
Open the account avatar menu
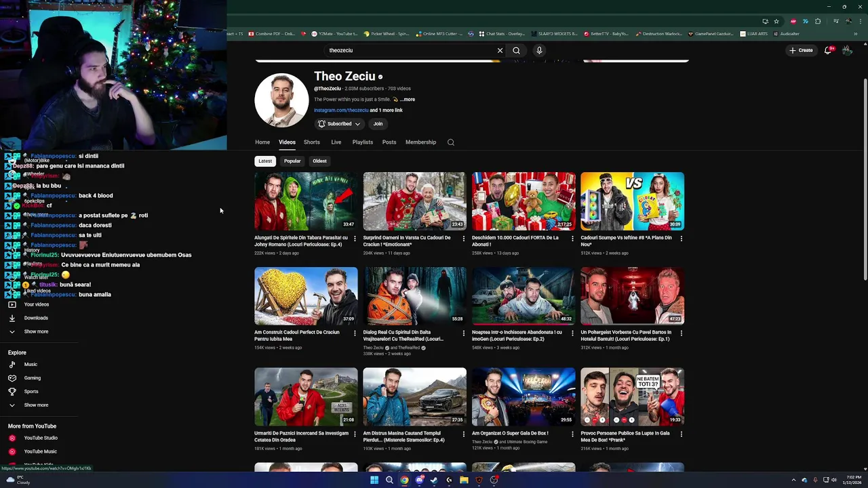click(847, 50)
